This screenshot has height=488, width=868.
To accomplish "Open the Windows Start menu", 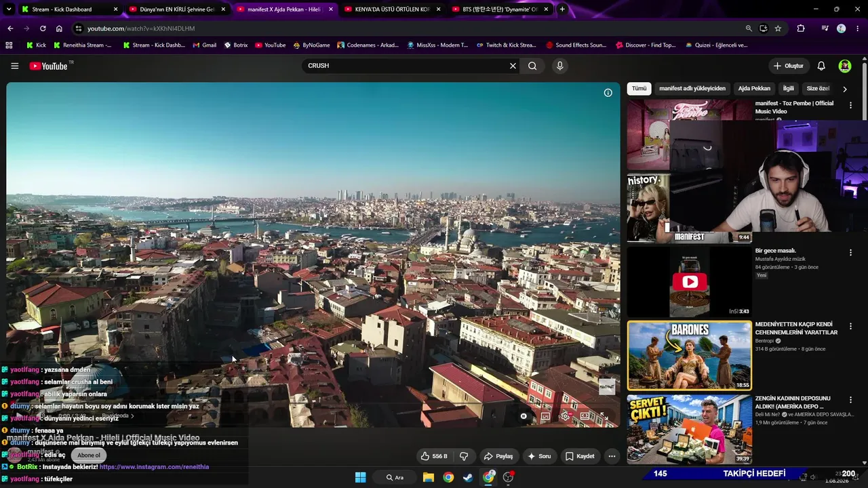I will tap(360, 477).
